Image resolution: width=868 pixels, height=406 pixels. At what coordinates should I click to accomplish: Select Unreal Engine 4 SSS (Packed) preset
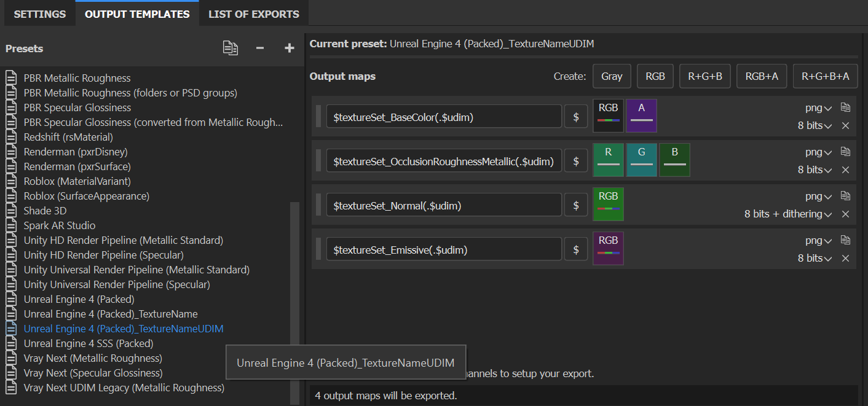(x=89, y=343)
